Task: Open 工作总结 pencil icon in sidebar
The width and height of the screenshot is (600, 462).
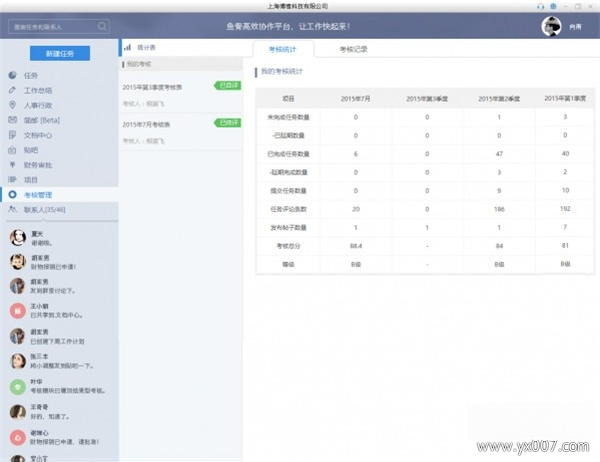Action: [x=13, y=90]
